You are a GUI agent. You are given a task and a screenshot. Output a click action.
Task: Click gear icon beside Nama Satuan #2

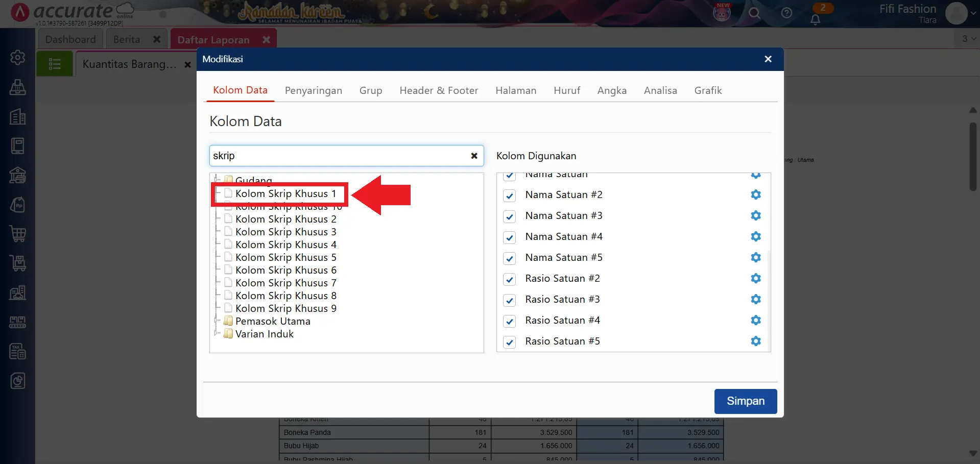755,194
